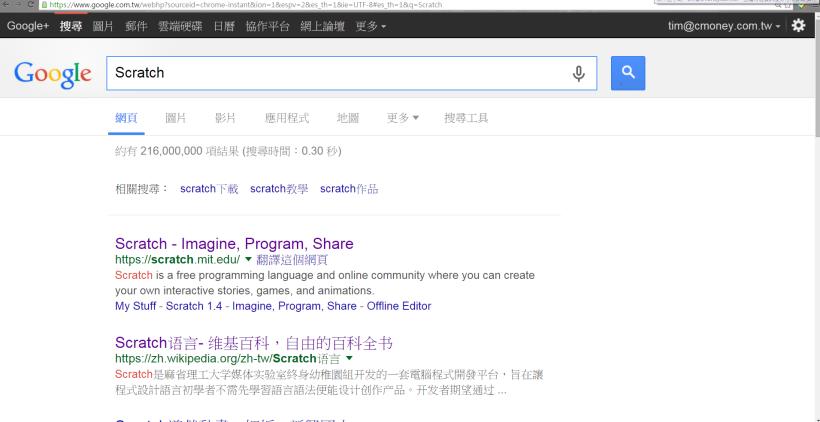The image size is (820, 422).
Task: Click the blue search magnifier button
Action: [x=628, y=73]
